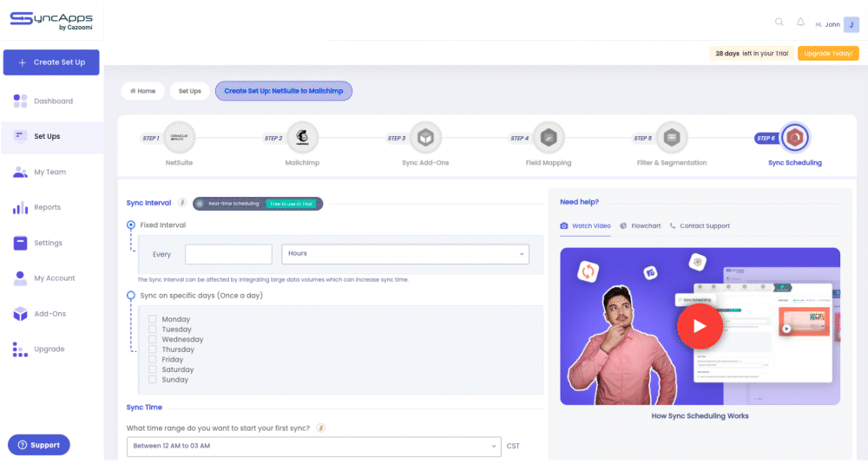Image resolution: width=868 pixels, height=470 pixels.
Task: Check the Monday checkbox
Action: (152, 319)
